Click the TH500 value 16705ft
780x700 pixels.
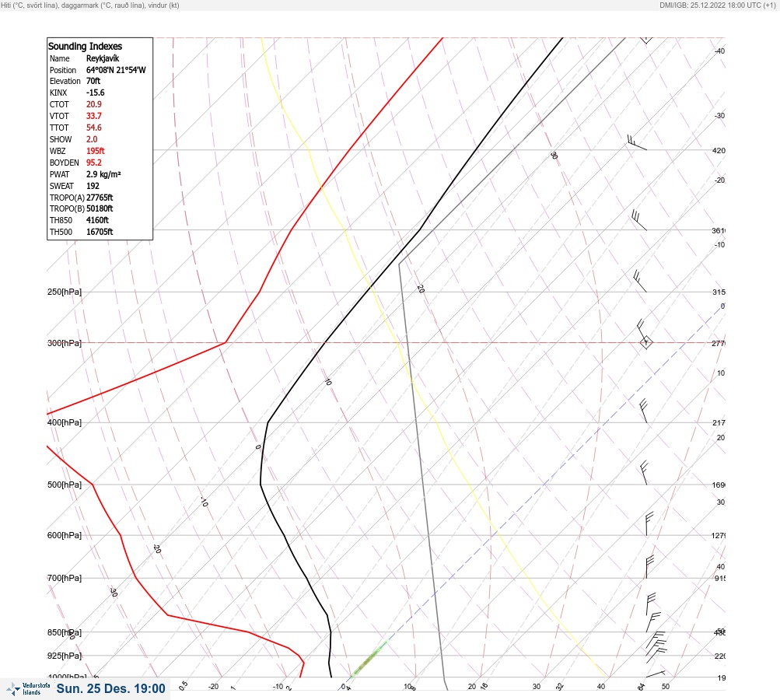click(100, 232)
